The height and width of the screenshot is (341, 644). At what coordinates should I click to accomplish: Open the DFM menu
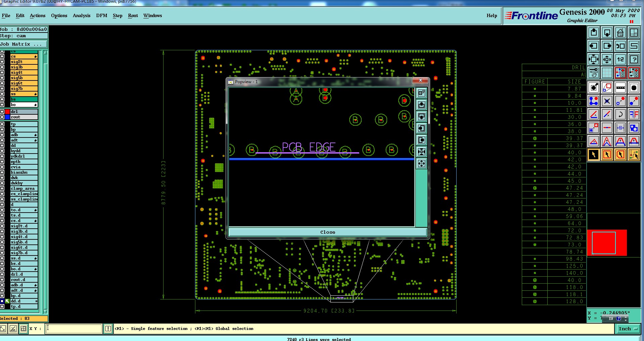point(102,15)
